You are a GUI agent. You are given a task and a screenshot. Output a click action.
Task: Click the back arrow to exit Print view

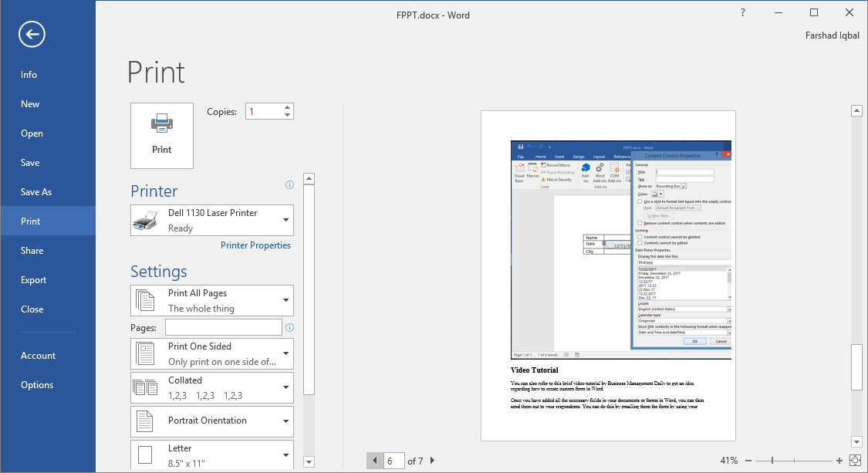click(x=31, y=34)
